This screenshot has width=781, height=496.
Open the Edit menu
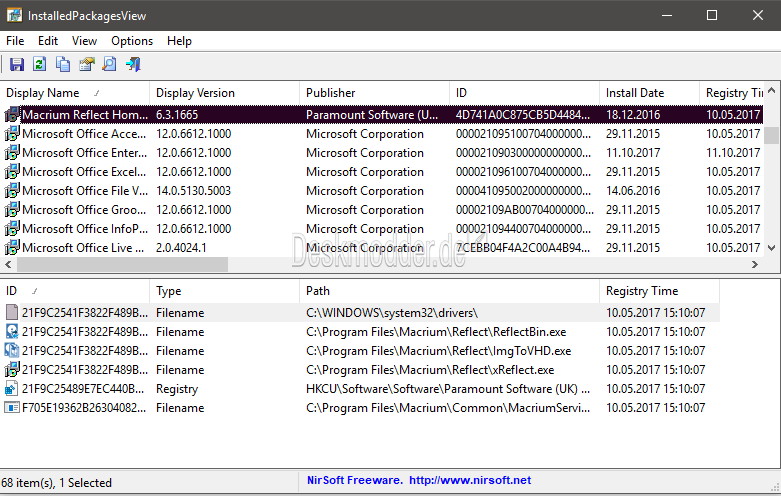click(x=48, y=41)
